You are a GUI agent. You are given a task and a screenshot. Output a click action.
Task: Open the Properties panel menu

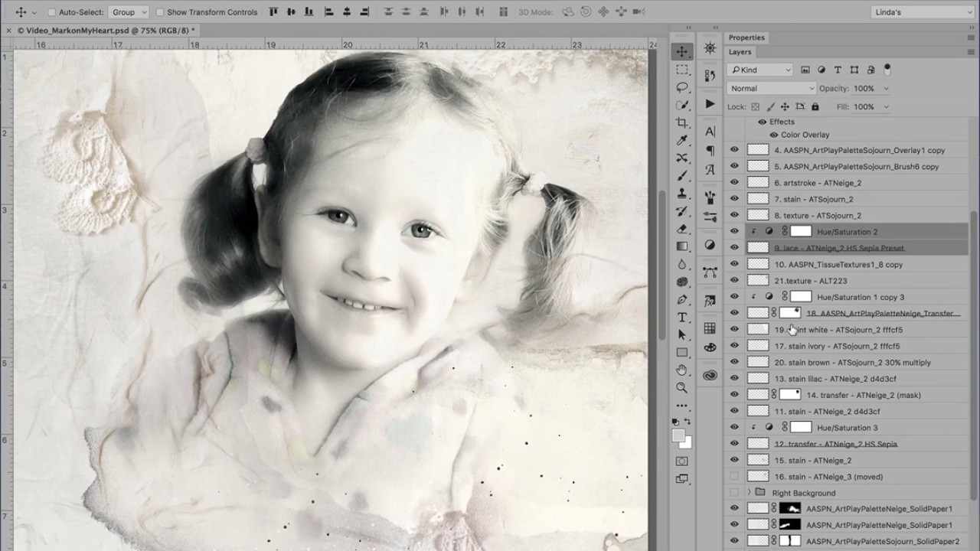coord(971,37)
